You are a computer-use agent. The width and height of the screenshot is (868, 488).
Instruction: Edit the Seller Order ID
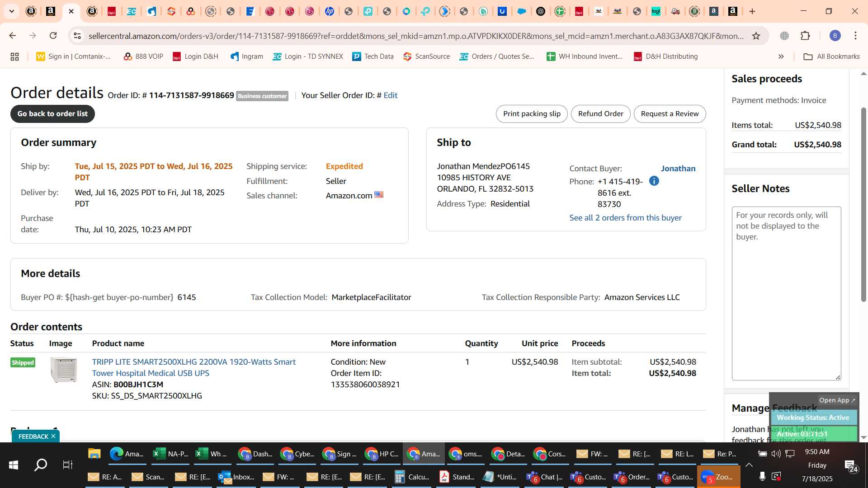(391, 95)
